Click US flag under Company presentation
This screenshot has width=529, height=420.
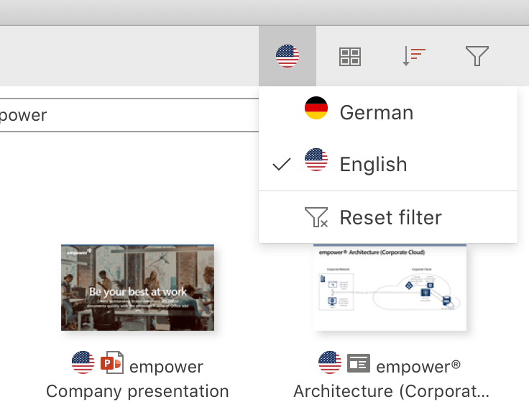tap(83, 364)
